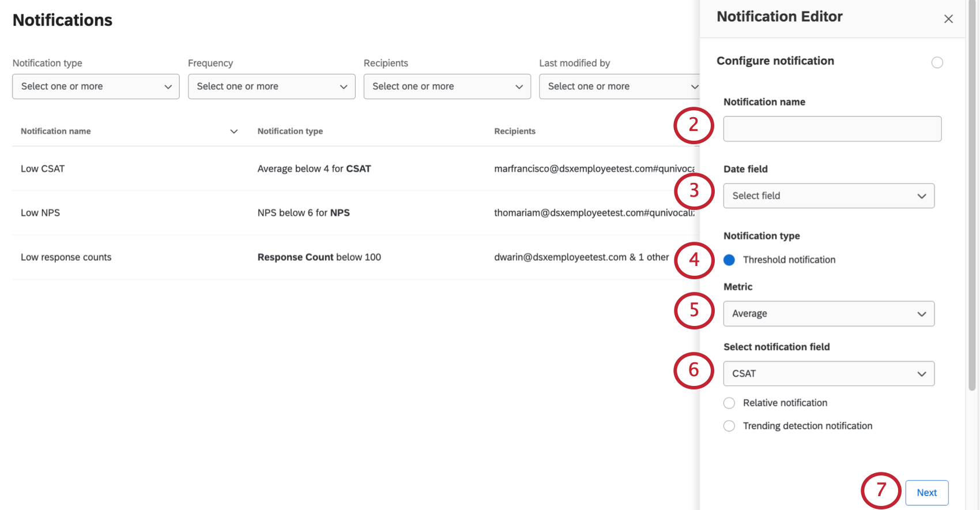Select the Threshold notification radio button
This screenshot has width=980, height=510.
point(729,260)
